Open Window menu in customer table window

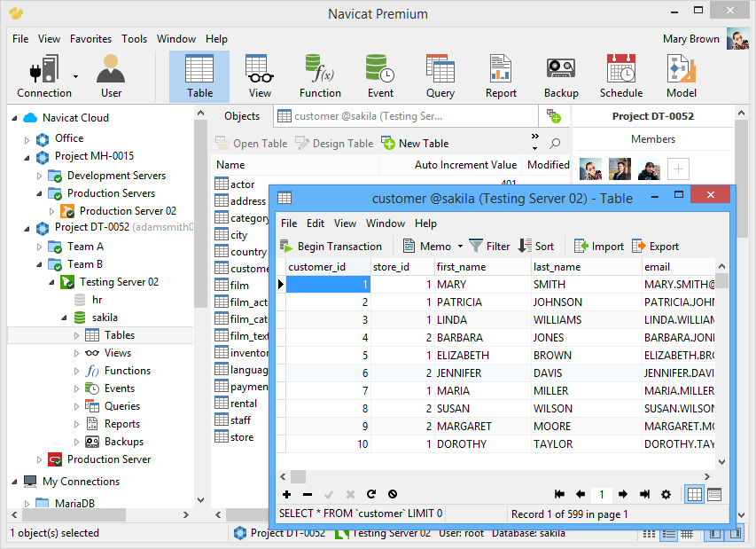coord(386,224)
